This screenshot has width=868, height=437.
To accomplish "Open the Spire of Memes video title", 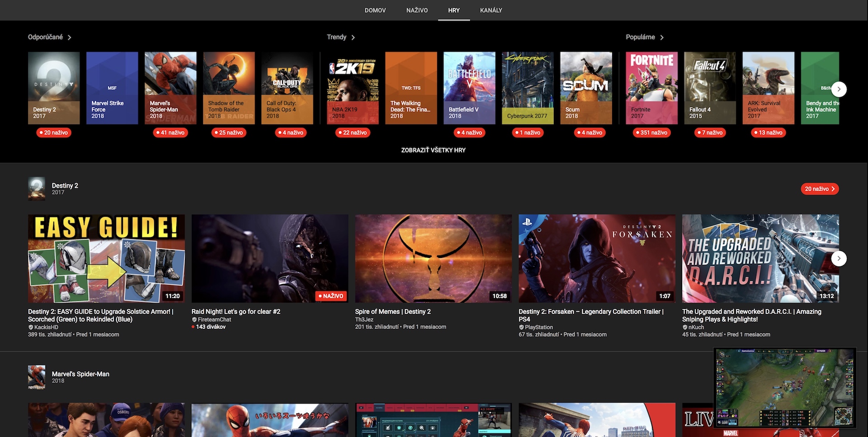I will [x=393, y=312].
